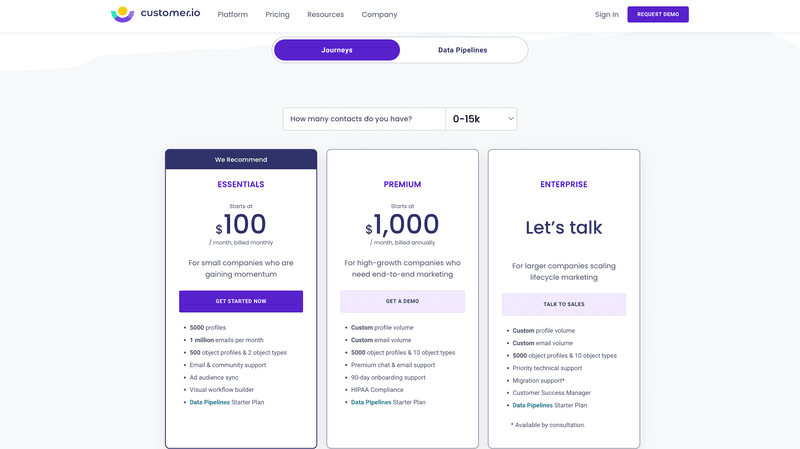800x449 pixels.
Task: Open Data Pipelines link in Premium list
Action: (371, 402)
